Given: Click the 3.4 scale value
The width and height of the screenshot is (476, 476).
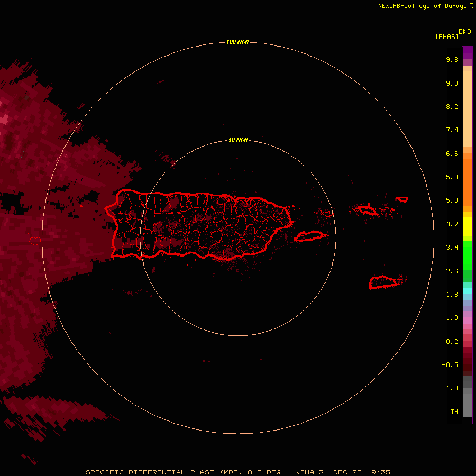Looking at the screenshot, I should pyautogui.click(x=452, y=248).
